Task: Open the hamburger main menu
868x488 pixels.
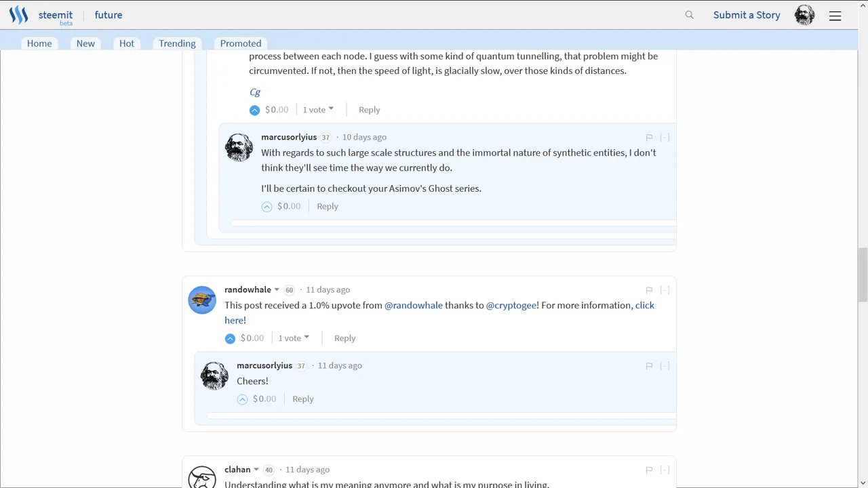Action: coord(835,16)
